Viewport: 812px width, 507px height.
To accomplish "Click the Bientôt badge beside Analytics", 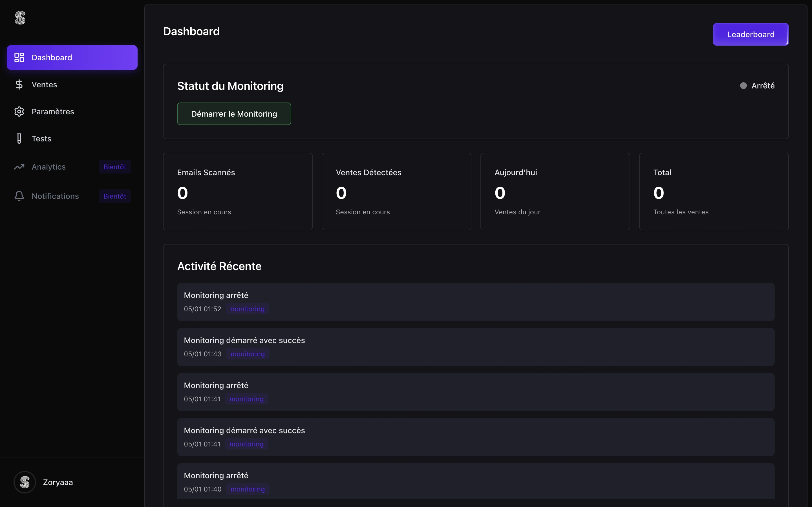I will tap(115, 167).
